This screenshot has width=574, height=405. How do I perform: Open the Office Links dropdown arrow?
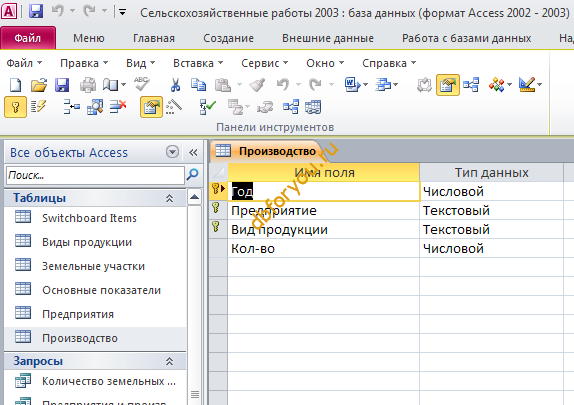pos(365,85)
